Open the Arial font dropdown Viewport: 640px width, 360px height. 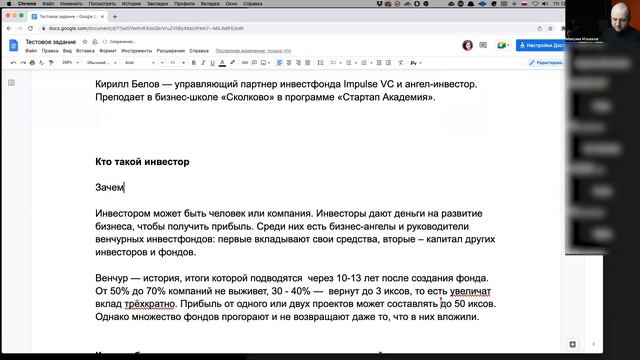click(140, 63)
